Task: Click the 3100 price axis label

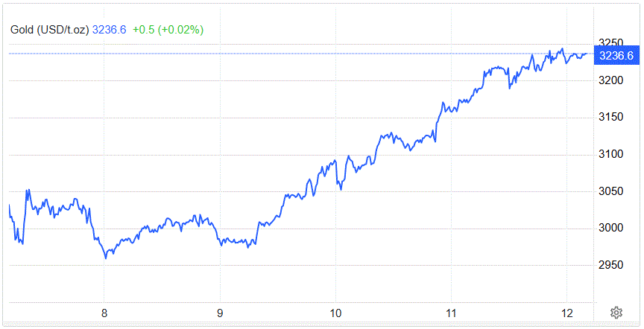Action: click(x=611, y=154)
